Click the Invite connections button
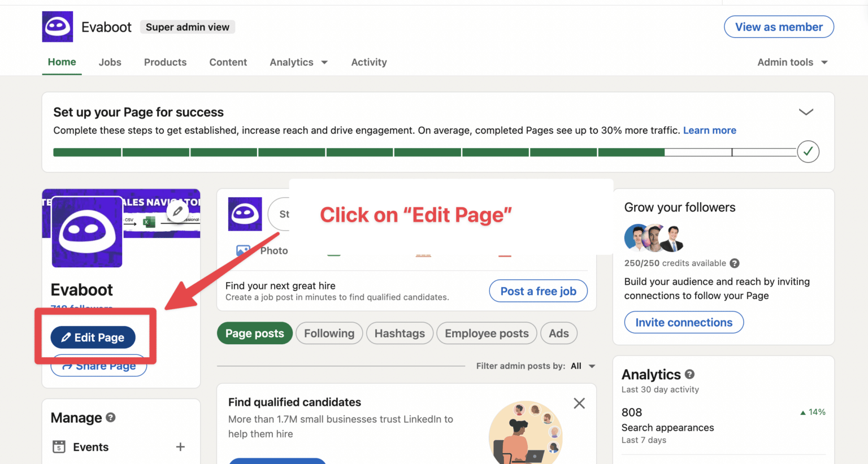The image size is (868, 464). tap(683, 322)
